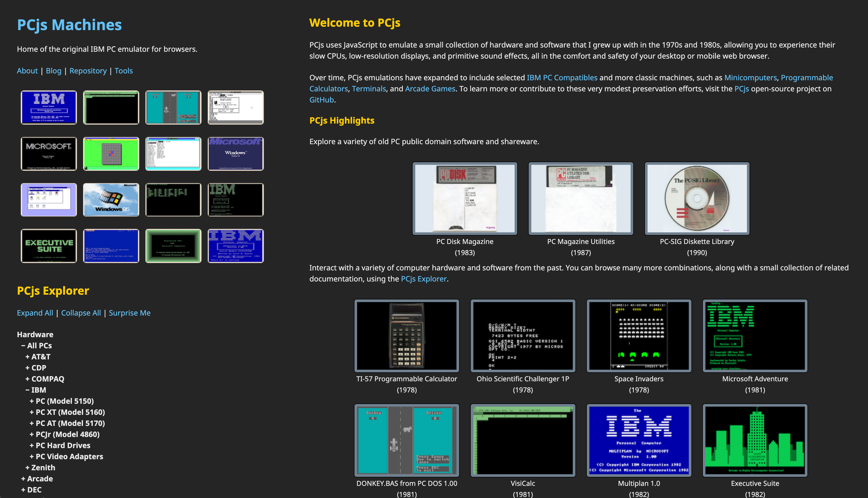The image size is (868, 498).
Task: Click the lilac Program Manager desktop thumbnail
Action: pyautogui.click(x=49, y=200)
